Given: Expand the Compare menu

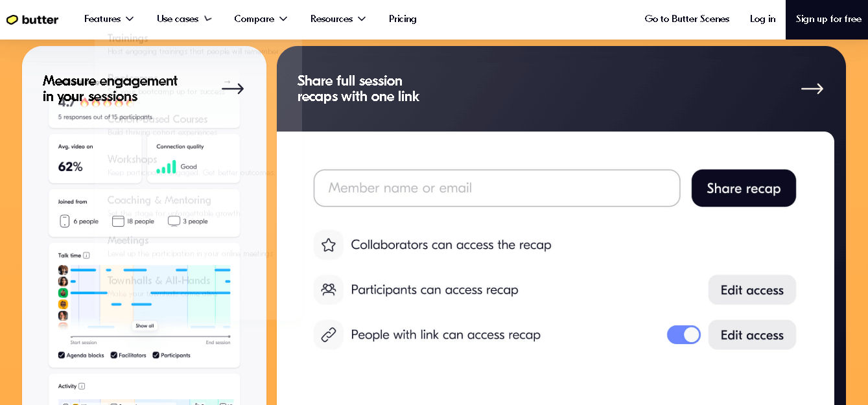Looking at the screenshot, I should [x=261, y=19].
